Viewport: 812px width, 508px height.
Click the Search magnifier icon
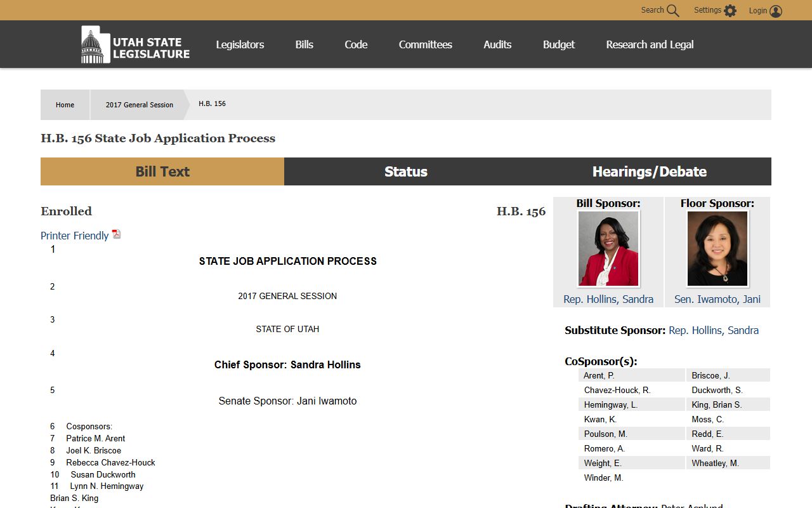click(673, 11)
